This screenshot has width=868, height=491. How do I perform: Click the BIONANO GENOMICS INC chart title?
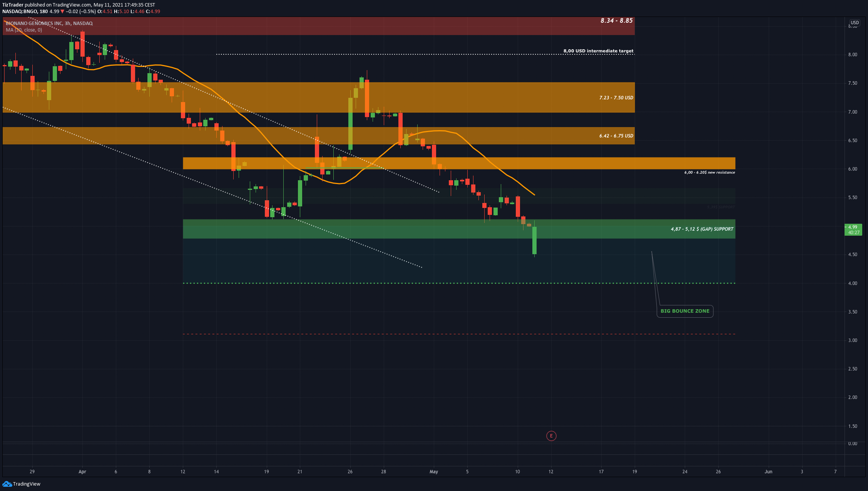pyautogui.click(x=49, y=23)
